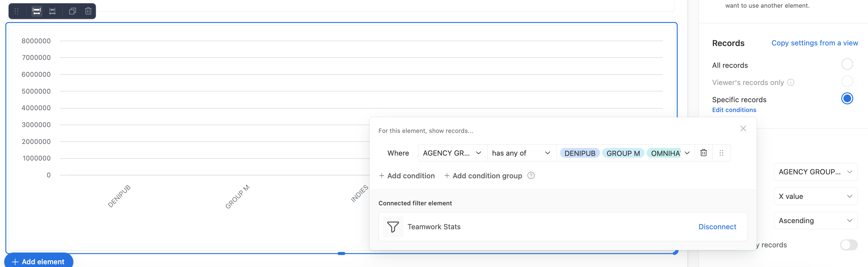
Task: Open the Ascending sort order dropdown
Action: tap(815, 220)
